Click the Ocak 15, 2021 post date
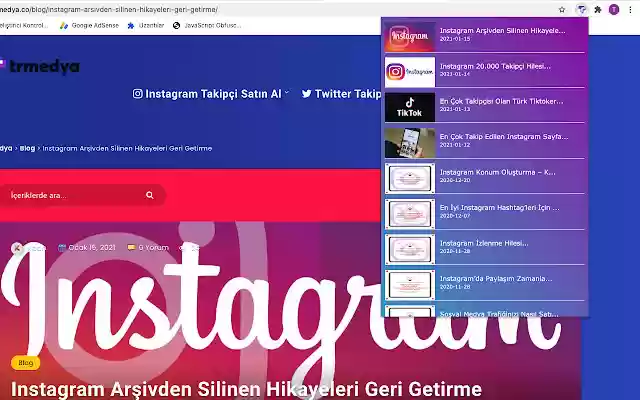Viewport: 640px width, 400px height. coord(88,247)
